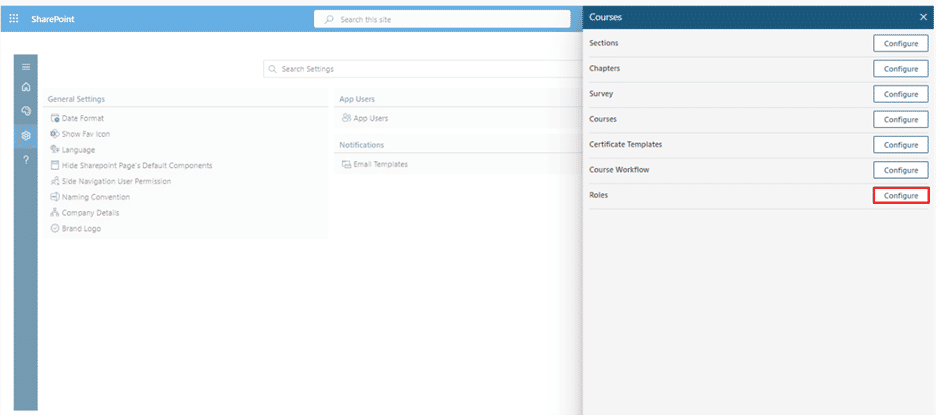Image resolution: width=936 pixels, height=415 pixels.
Task: Click the Search this site field
Action: pyautogui.click(x=442, y=19)
